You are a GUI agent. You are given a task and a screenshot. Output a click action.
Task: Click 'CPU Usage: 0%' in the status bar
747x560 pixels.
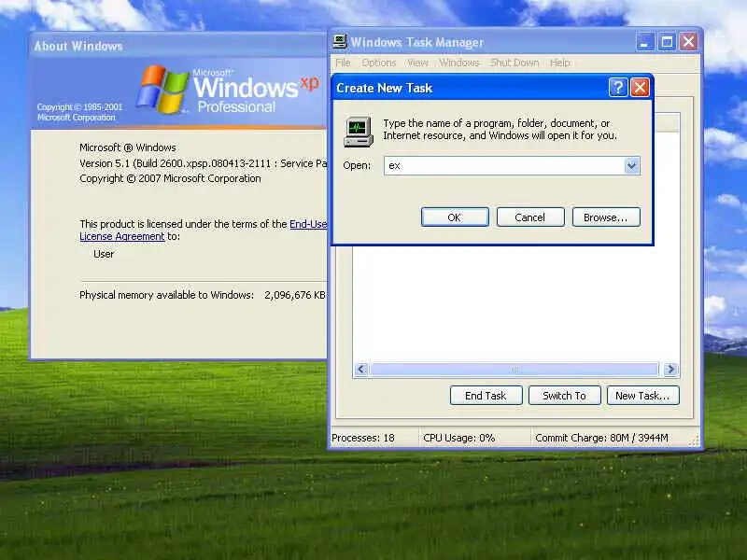(458, 438)
